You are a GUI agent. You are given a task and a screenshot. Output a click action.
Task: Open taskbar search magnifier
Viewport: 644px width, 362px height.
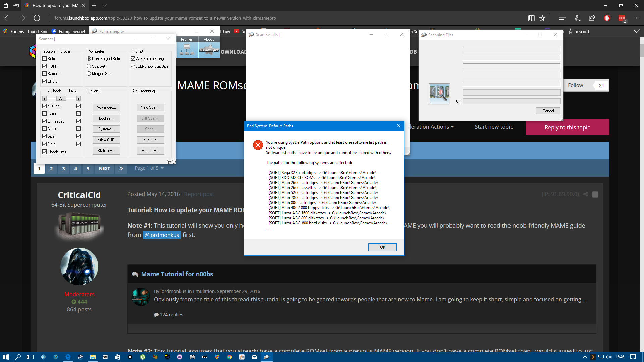click(x=18, y=357)
